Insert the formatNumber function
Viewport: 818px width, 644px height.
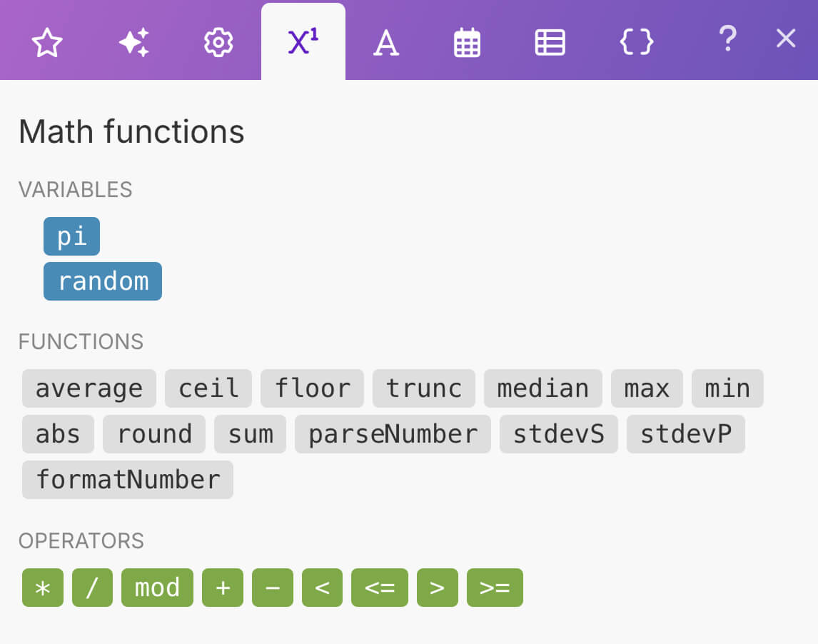[x=128, y=480]
